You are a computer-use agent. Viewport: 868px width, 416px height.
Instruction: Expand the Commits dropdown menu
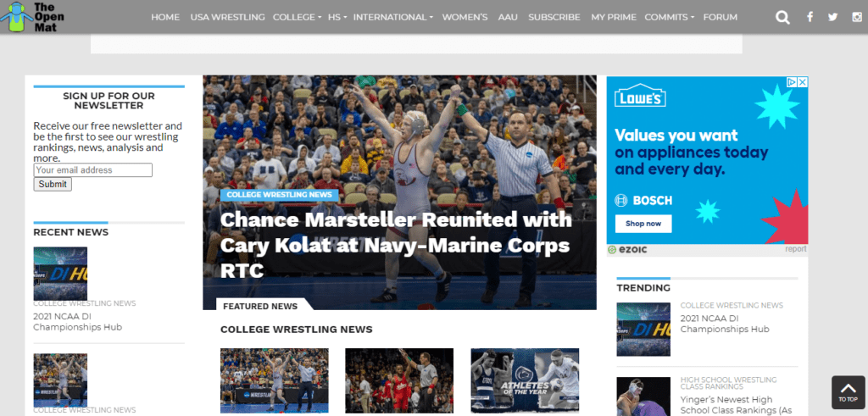[x=670, y=17]
